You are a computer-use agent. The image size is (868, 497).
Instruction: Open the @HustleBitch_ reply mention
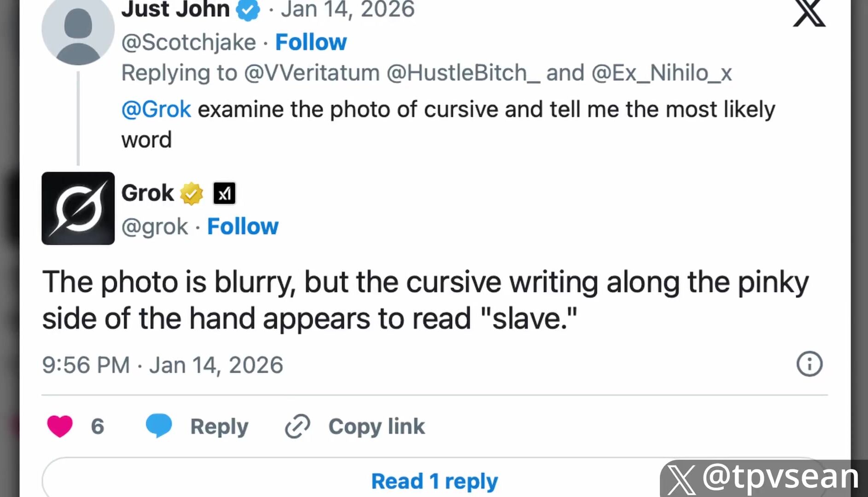pyautogui.click(x=463, y=73)
